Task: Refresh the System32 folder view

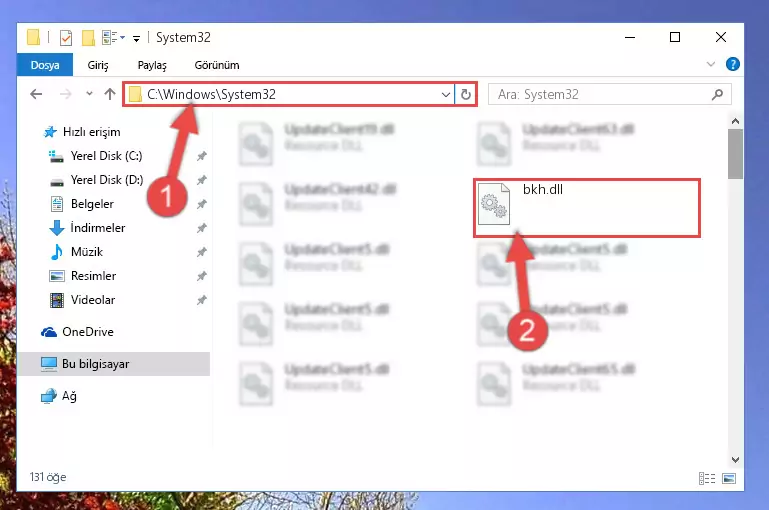Action: tap(466, 94)
